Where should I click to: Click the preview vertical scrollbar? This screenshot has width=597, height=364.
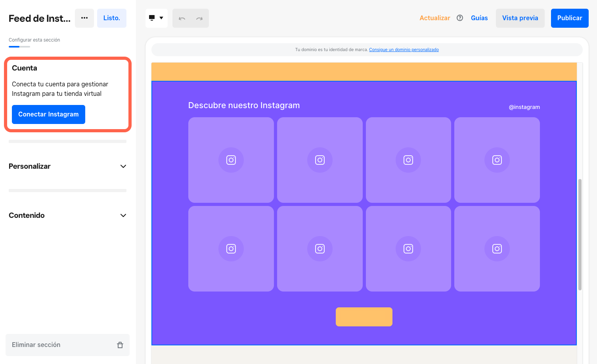580,234
